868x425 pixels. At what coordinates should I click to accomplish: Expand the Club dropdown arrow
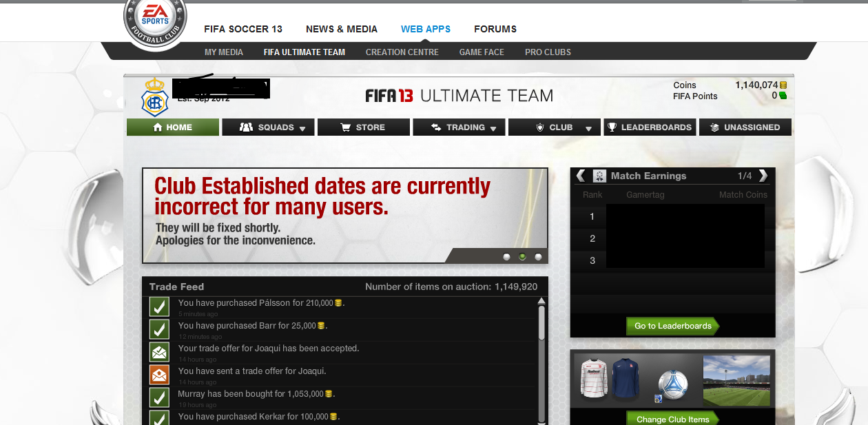pos(588,129)
